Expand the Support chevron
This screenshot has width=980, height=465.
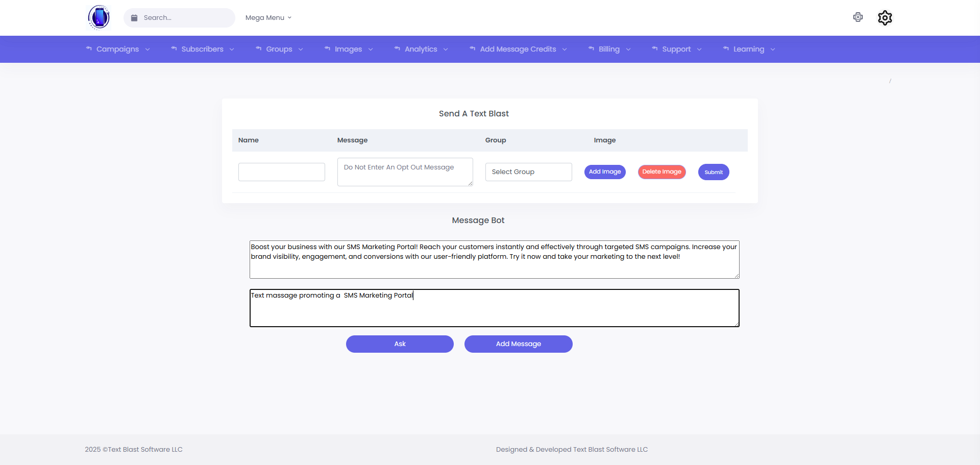click(699, 50)
